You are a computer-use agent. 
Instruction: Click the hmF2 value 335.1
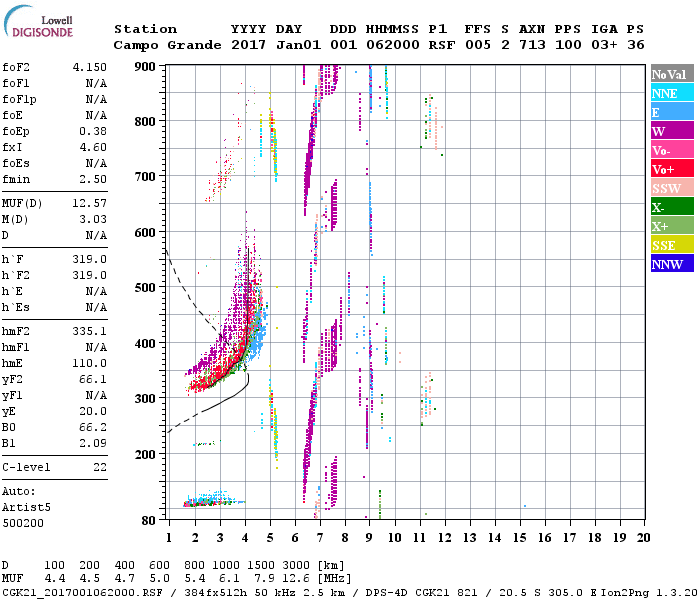pyautogui.click(x=90, y=331)
